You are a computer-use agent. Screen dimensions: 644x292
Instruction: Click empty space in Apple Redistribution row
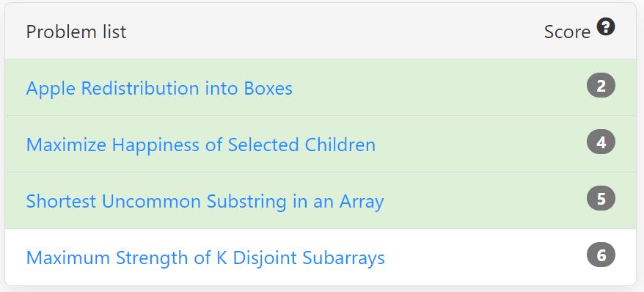pos(439,87)
